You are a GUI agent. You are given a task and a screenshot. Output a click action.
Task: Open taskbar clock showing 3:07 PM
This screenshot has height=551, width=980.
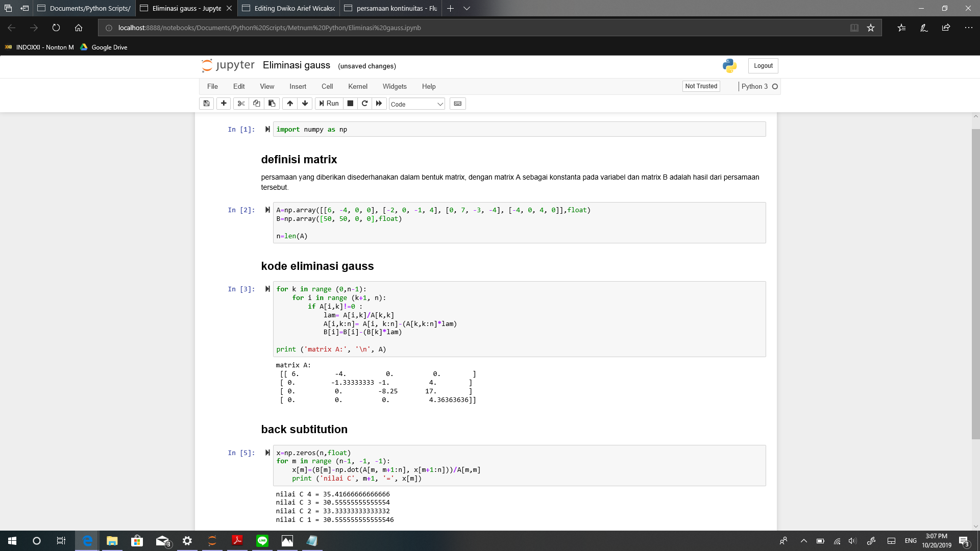(937, 541)
